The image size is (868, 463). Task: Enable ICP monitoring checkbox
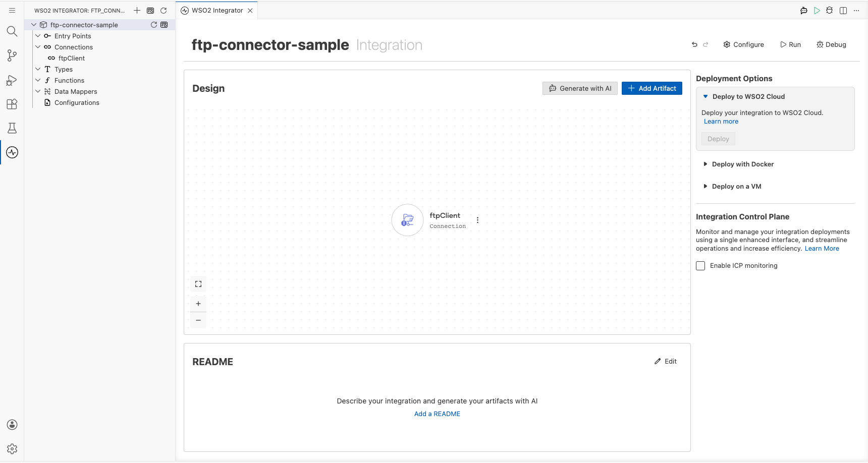tap(700, 266)
